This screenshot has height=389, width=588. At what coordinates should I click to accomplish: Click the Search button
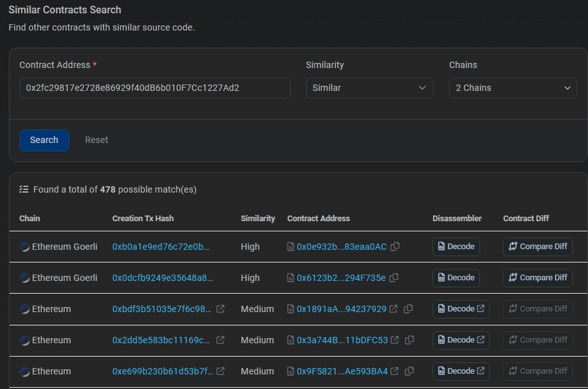coord(44,140)
